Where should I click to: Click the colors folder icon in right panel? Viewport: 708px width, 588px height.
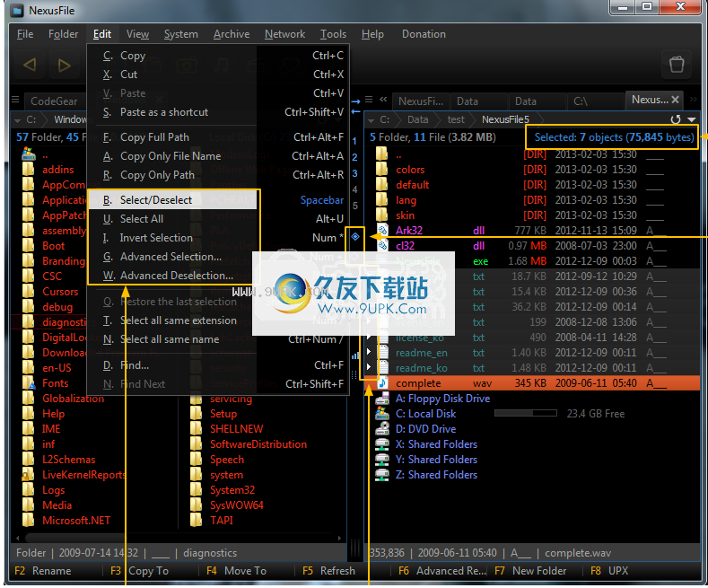pos(382,170)
